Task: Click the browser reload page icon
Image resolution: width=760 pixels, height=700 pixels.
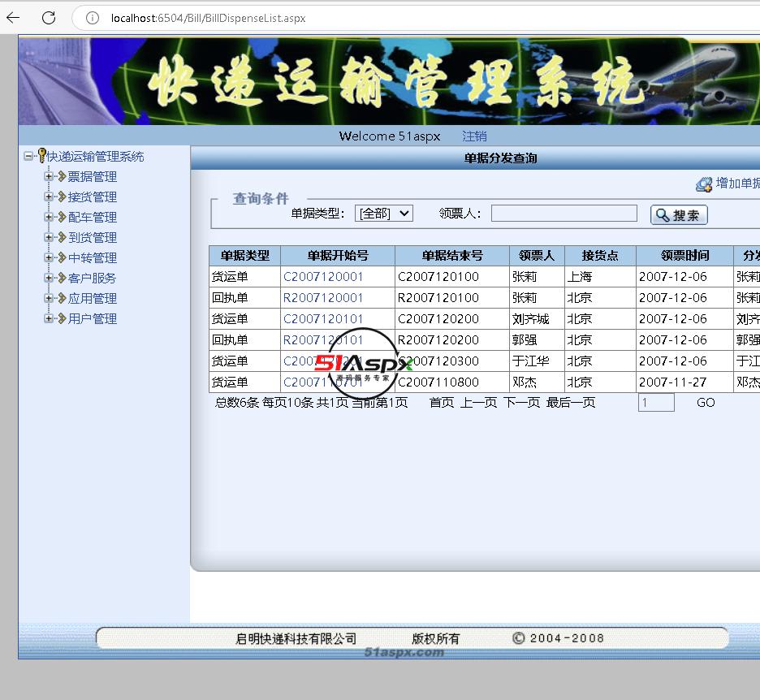Action: (x=48, y=18)
